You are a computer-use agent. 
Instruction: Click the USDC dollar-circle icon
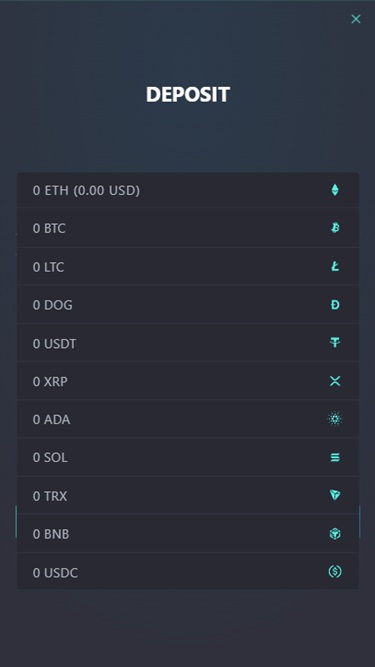click(335, 572)
